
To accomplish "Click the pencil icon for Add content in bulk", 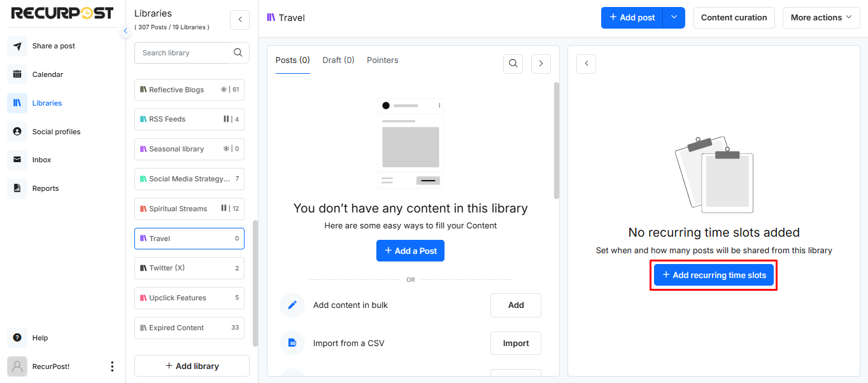I will [292, 305].
